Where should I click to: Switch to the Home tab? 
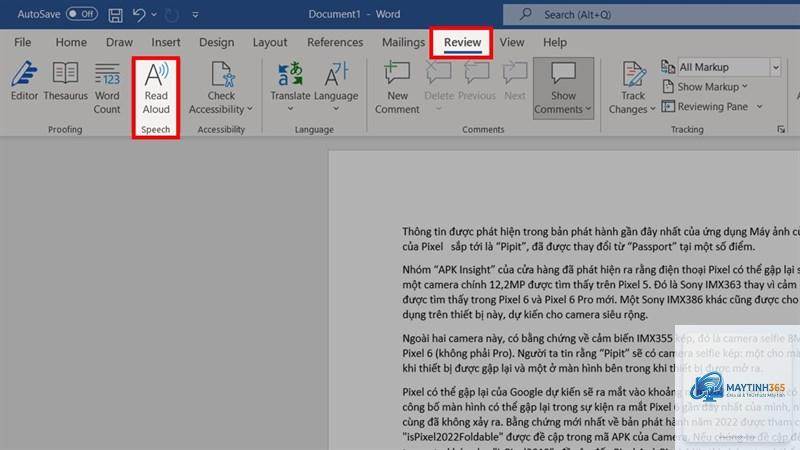(71, 42)
